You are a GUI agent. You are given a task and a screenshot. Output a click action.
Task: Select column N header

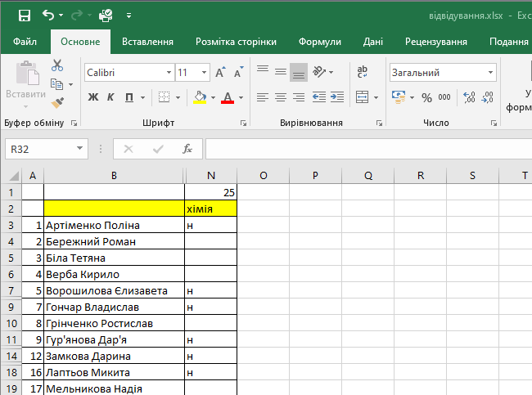coord(211,176)
